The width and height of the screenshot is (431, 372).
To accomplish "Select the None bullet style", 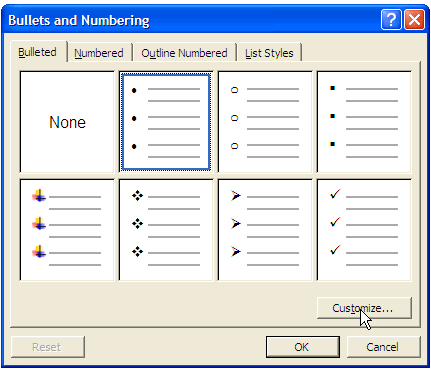I will [67, 122].
